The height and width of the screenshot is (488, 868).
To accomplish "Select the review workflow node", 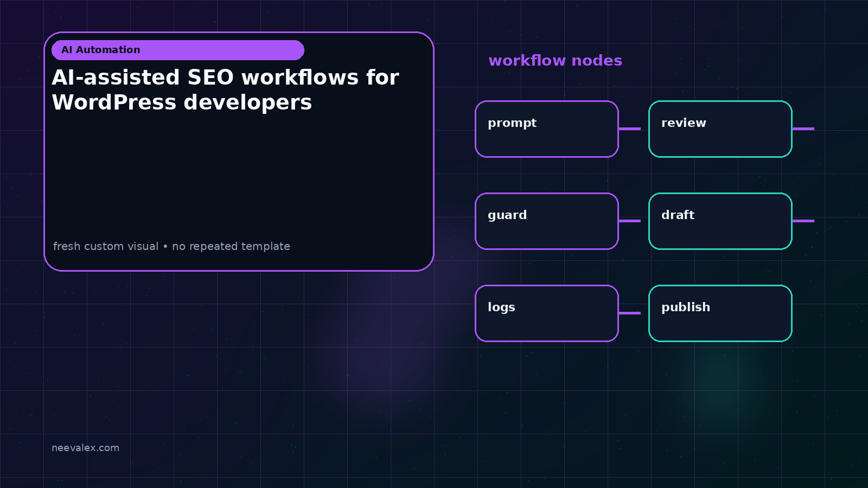I will click(x=720, y=129).
